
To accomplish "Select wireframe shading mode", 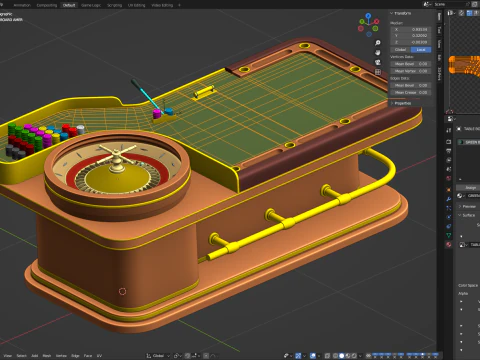I will (x=336, y=356).
